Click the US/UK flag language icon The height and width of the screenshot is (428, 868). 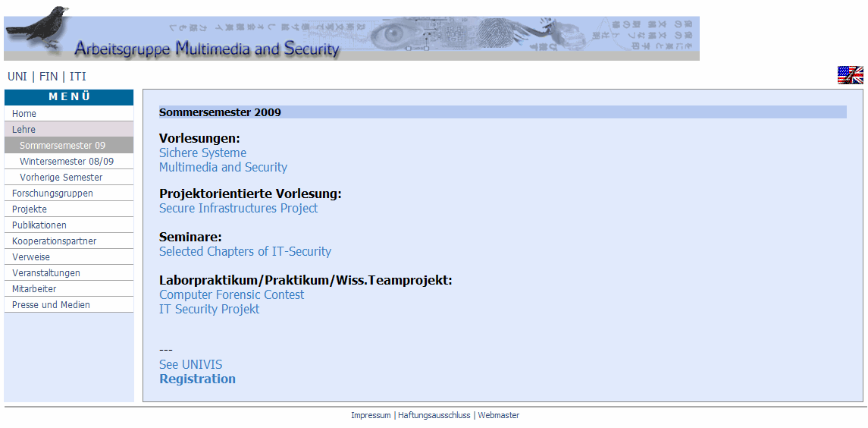(x=851, y=75)
